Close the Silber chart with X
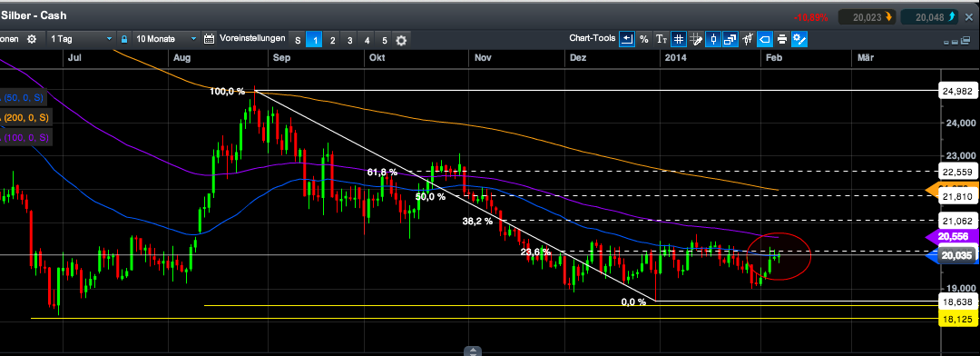This screenshot has width=980, height=356. [x=969, y=17]
